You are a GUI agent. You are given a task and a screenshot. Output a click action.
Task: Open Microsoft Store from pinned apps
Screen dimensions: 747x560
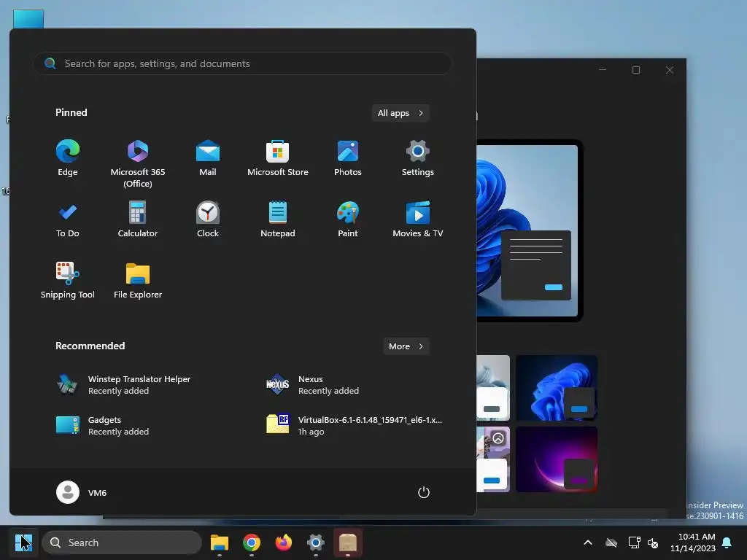click(x=278, y=159)
